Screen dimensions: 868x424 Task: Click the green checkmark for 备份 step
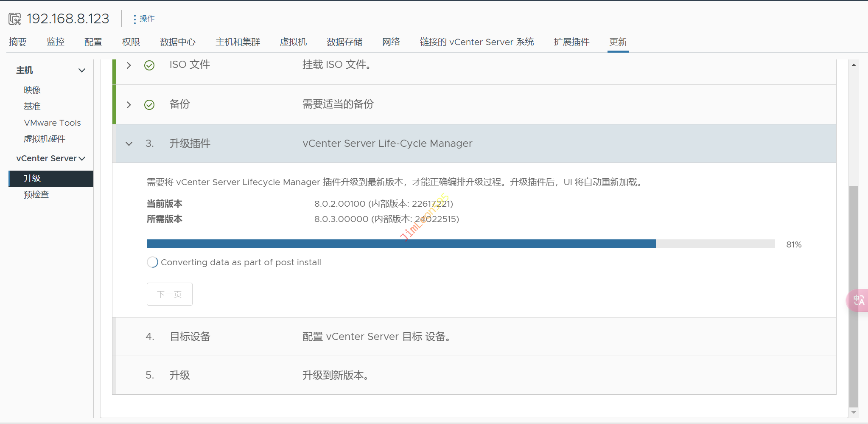[x=149, y=105]
